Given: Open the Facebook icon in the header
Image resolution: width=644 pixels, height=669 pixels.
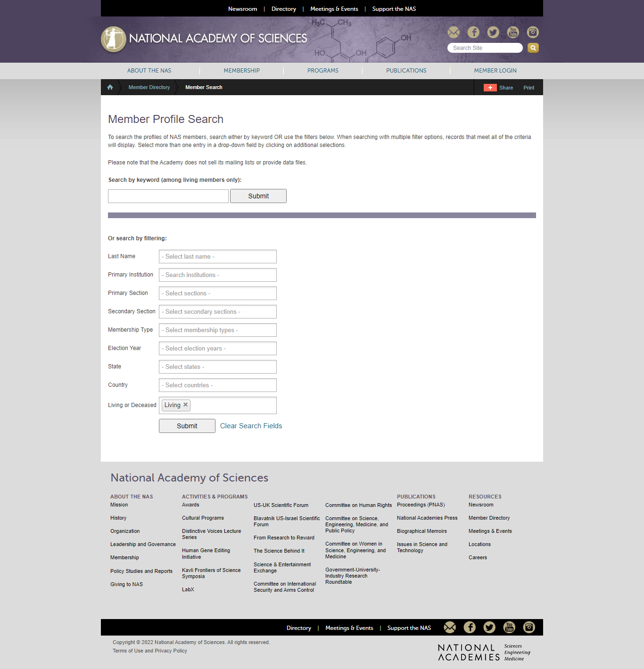Looking at the screenshot, I should pos(473,32).
